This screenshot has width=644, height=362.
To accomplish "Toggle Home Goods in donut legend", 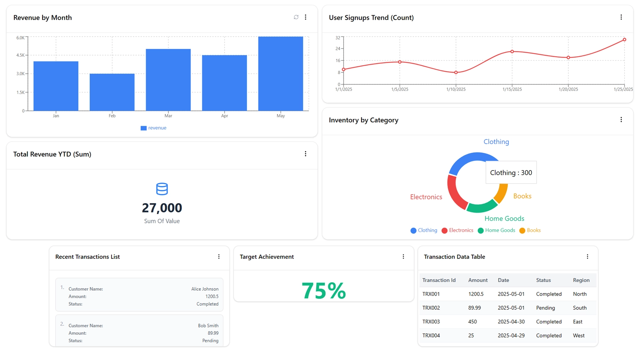I will (x=496, y=230).
